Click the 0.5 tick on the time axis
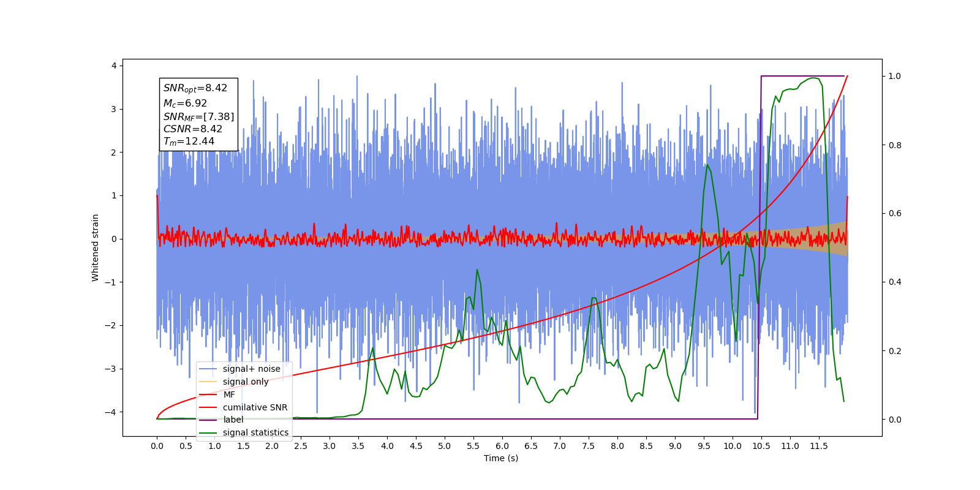 (x=186, y=446)
